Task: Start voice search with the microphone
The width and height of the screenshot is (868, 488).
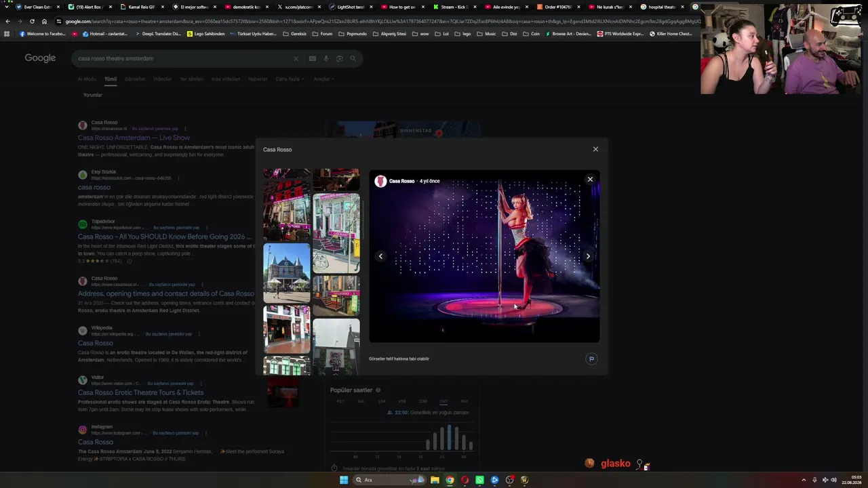Action: [x=326, y=58]
